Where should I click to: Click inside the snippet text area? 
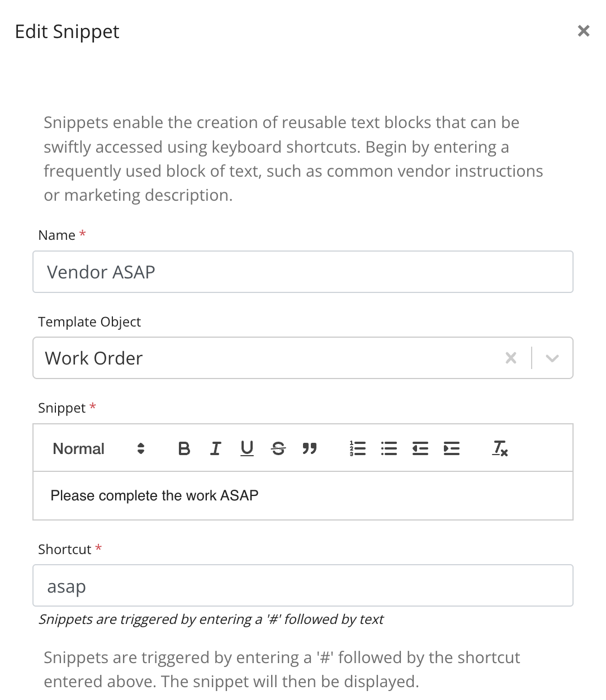[303, 496]
